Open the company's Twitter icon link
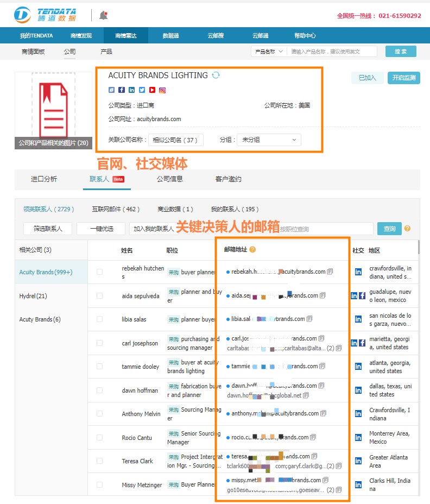The height and width of the screenshot is (504, 430). point(142,90)
